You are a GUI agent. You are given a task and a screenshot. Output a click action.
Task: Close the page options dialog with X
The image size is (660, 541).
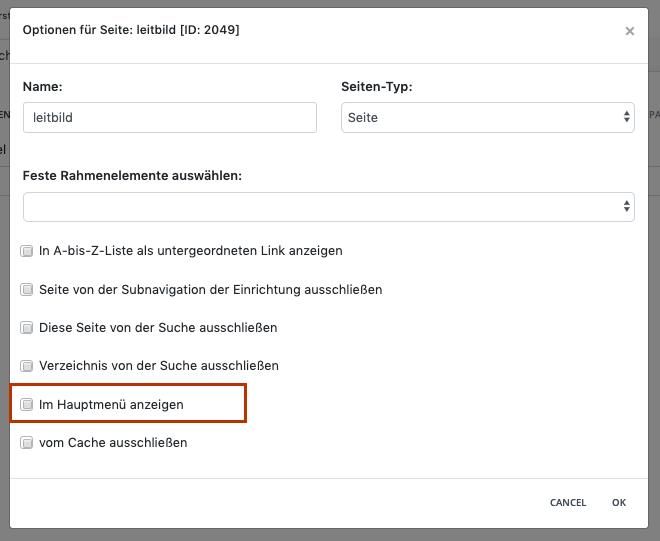pos(629,31)
